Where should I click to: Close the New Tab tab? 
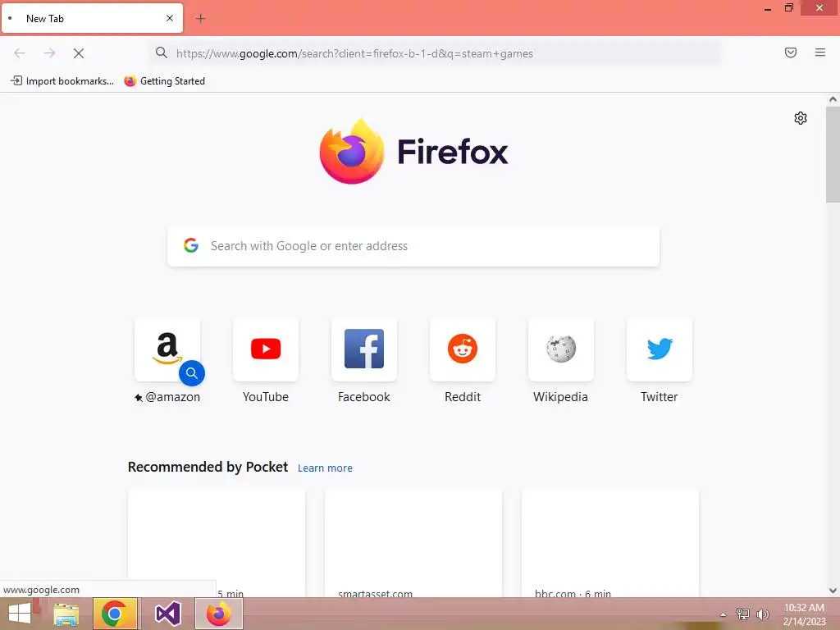coord(169,18)
